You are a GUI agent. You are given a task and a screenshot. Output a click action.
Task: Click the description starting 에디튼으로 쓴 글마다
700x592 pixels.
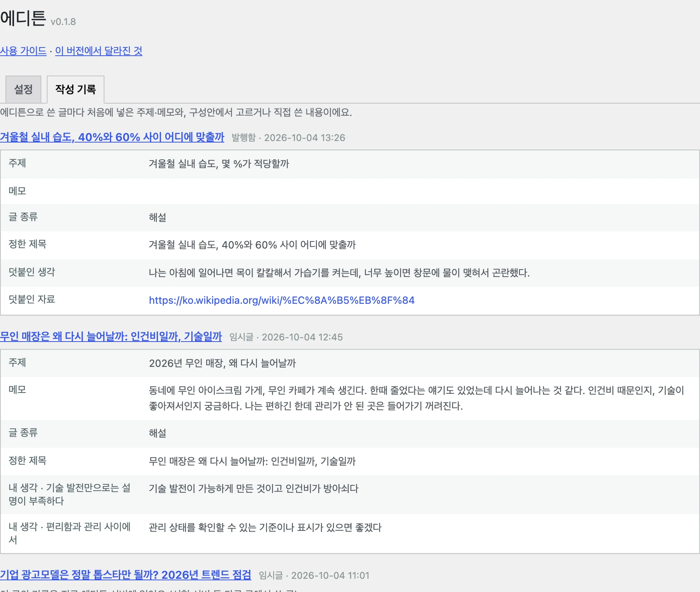pyautogui.click(x=176, y=113)
